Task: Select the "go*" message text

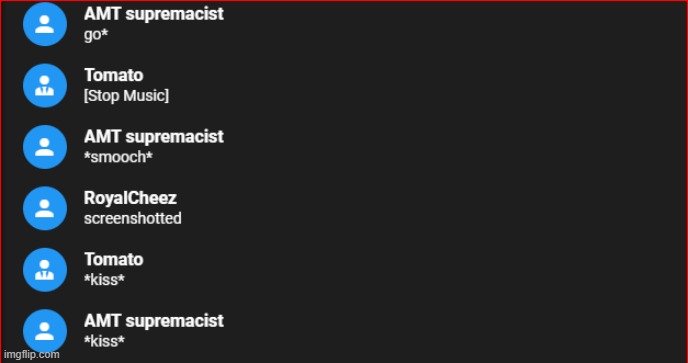Action: [96, 35]
